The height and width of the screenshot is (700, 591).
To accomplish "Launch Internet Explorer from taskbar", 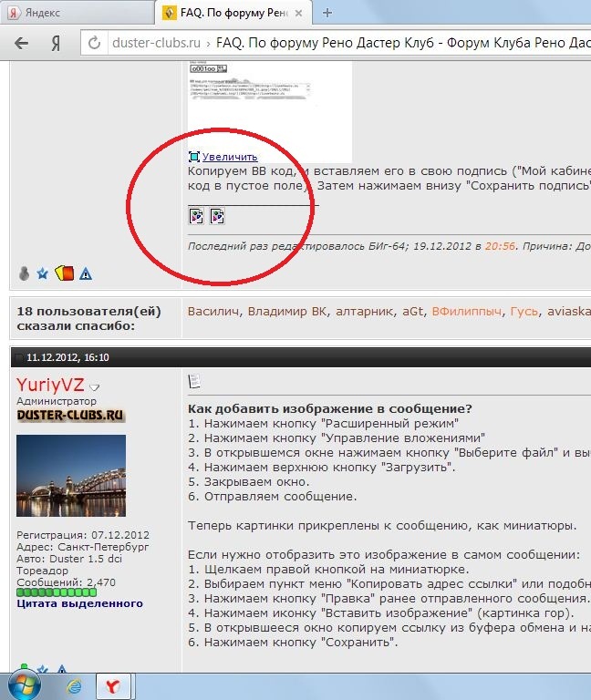I will point(73,686).
